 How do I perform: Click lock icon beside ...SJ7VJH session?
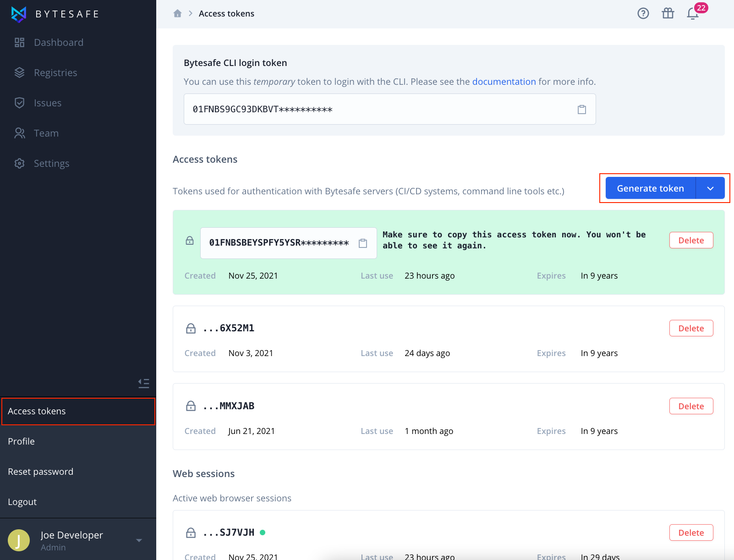(x=191, y=533)
